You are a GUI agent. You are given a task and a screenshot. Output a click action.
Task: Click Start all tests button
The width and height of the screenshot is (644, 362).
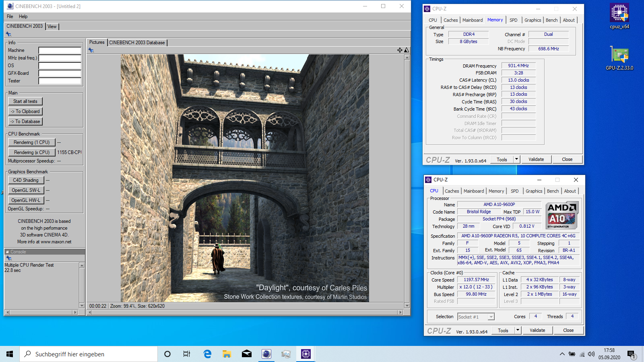(x=25, y=101)
